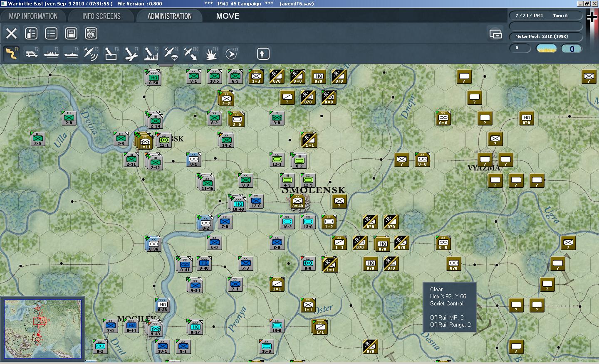Click the MOVE mode label
599x364 pixels.
(228, 16)
